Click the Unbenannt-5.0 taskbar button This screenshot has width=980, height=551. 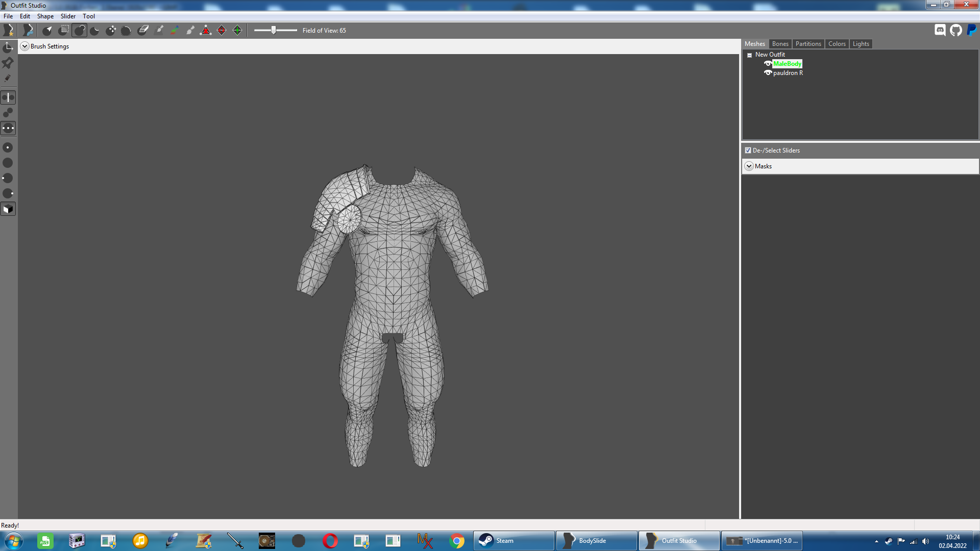coord(762,541)
